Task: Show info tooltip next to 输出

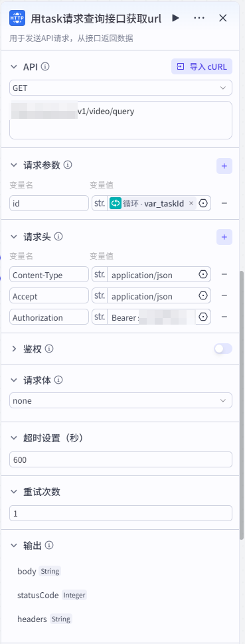Action: [49, 546]
